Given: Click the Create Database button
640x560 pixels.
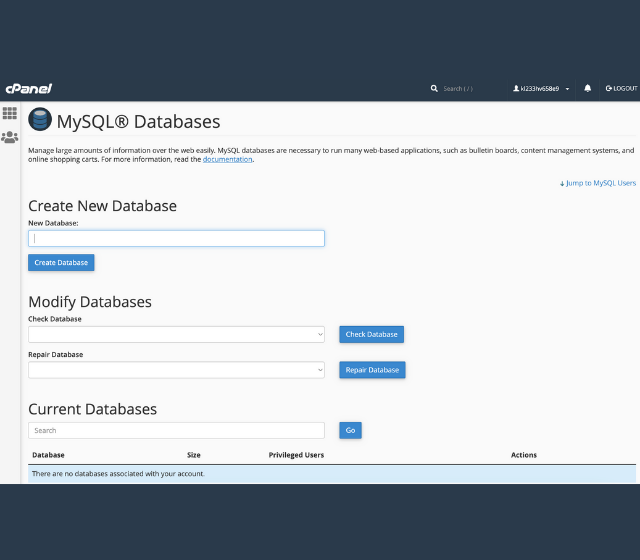Looking at the screenshot, I should tap(61, 262).
